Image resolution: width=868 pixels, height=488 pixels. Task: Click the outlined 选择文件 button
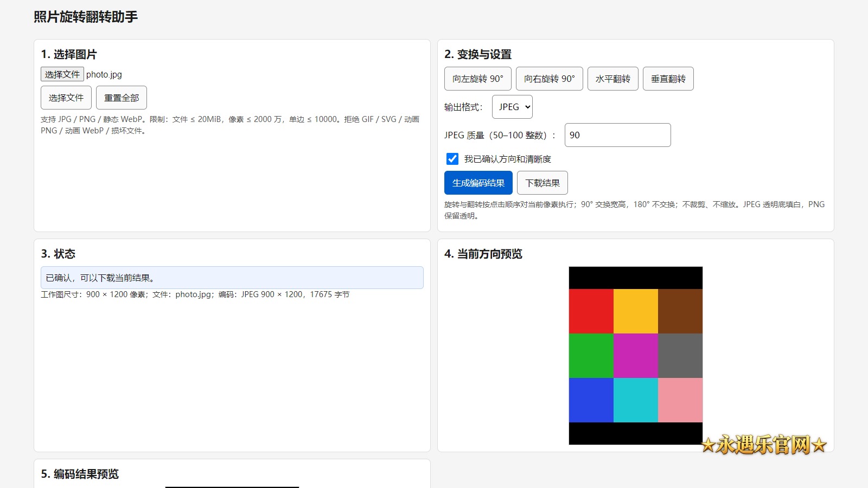[x=66, y=98]
